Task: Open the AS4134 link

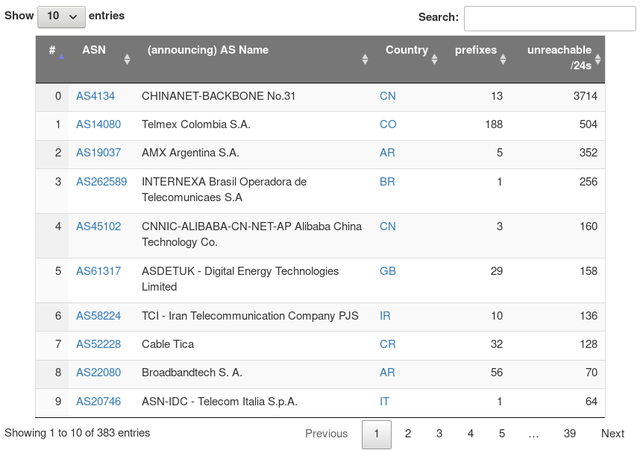Action: point(96,96)
